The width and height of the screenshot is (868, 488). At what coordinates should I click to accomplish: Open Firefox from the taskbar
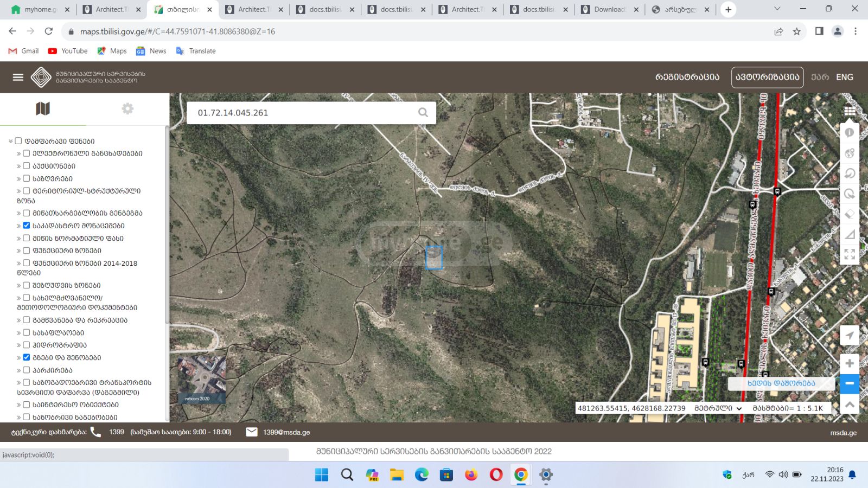pos(471,475)
